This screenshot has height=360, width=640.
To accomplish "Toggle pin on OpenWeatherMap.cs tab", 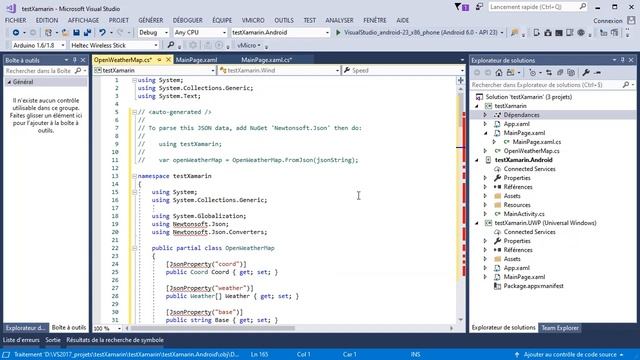I will coord(159,60).
